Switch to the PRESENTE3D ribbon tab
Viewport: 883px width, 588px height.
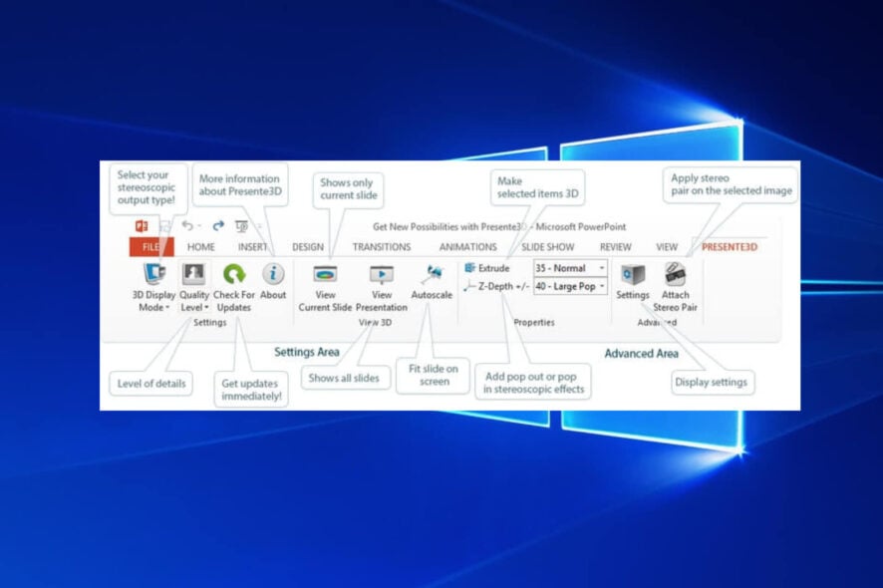coord(729,245)
